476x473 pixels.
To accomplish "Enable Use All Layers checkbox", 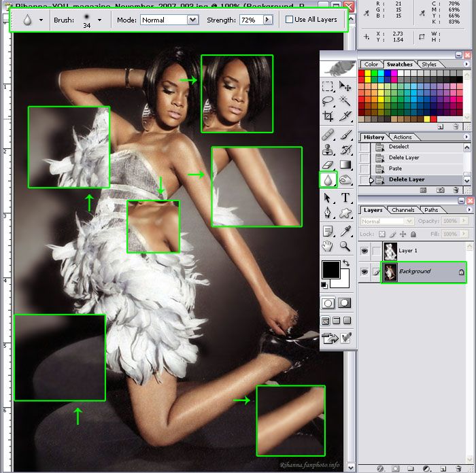I will pyautogui.click(x=289, y=20).
